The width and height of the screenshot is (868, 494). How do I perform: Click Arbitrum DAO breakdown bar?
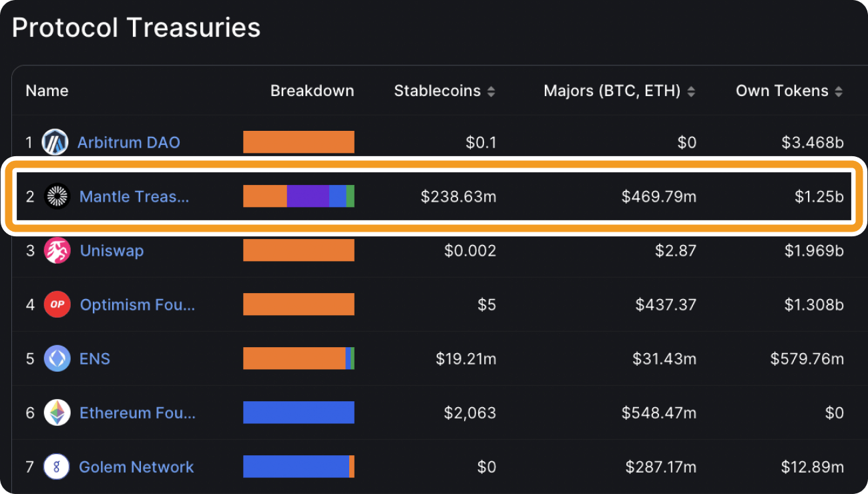298,142
